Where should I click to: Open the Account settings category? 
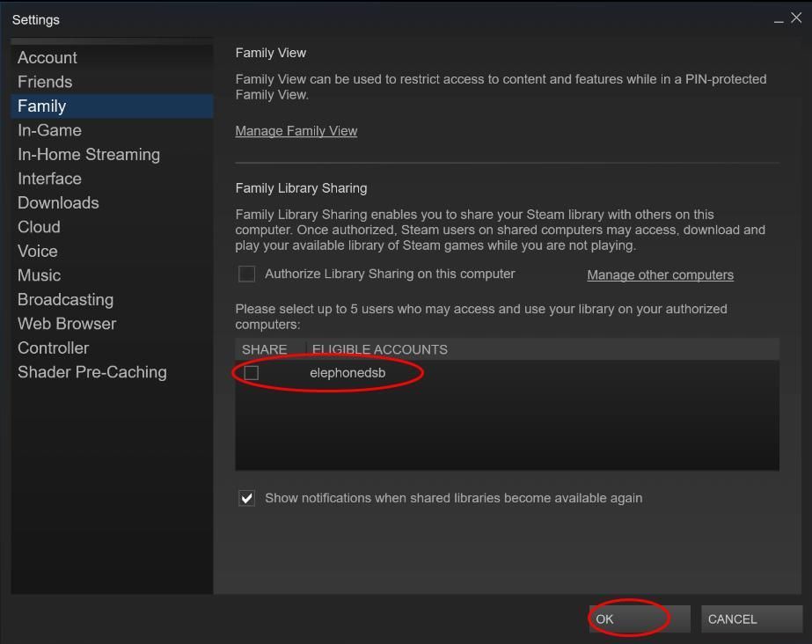[48, 58]
